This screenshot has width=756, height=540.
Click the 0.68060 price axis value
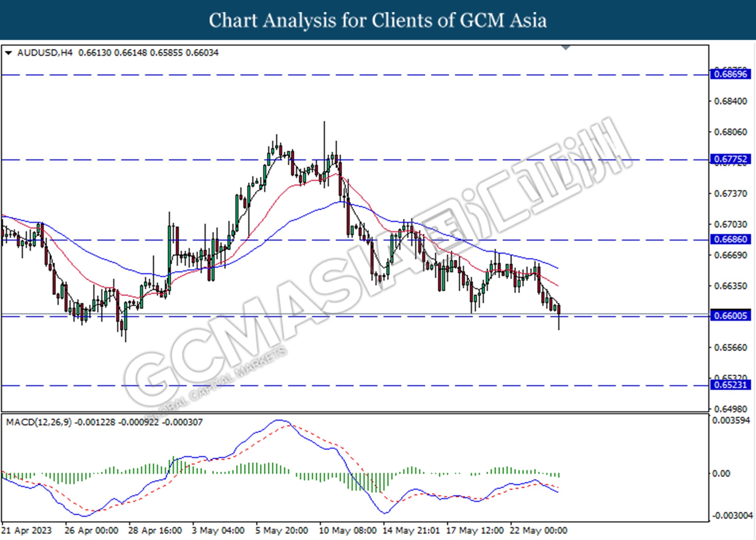(x=730, y=132)
